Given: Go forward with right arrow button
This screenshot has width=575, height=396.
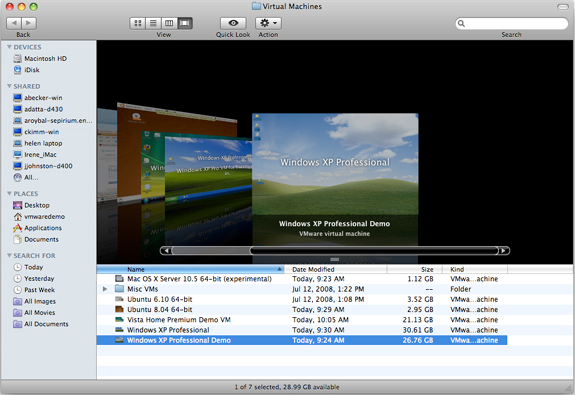Looking at the screenshot, I should [x=29, y=23].
